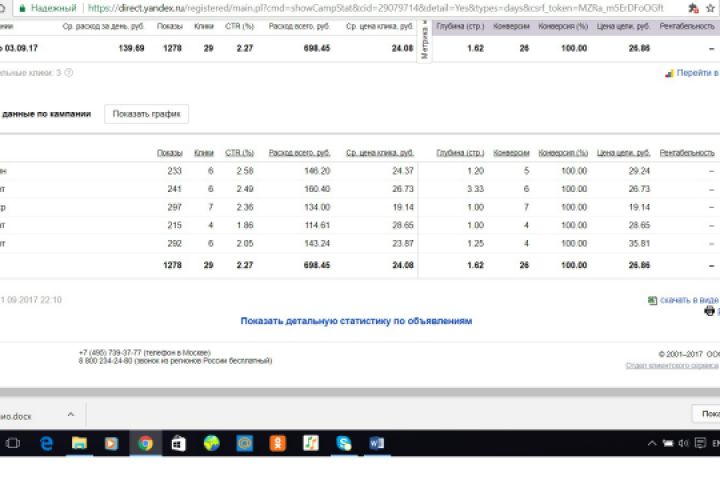This screenshot has width=720, height=480.
Task: Select the spend value 160.40
Action: pyautogui.click(x=317, y=189)
